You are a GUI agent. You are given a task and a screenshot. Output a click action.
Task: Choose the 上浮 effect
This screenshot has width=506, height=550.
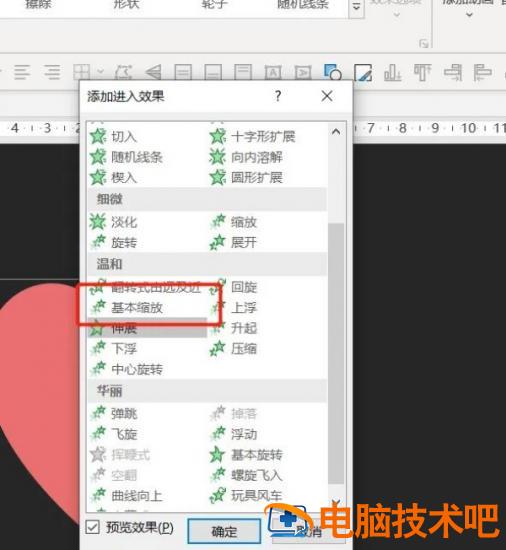[235, 308]
